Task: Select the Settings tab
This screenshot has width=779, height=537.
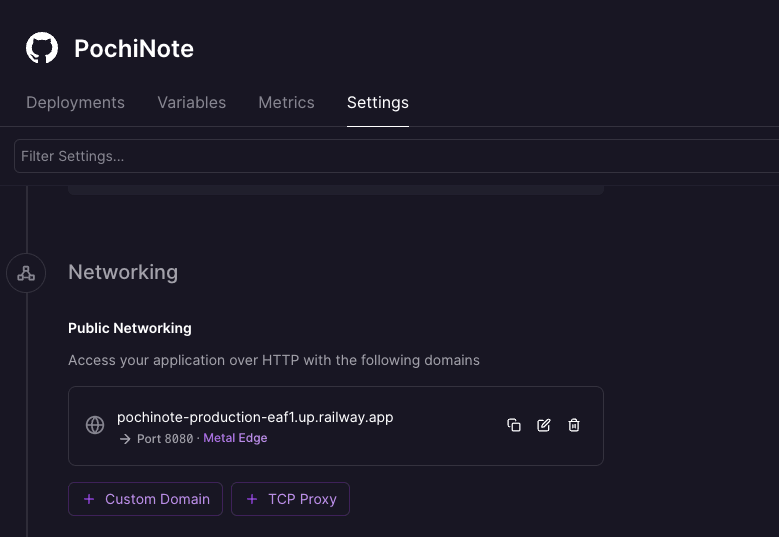Action: point(378,102)
